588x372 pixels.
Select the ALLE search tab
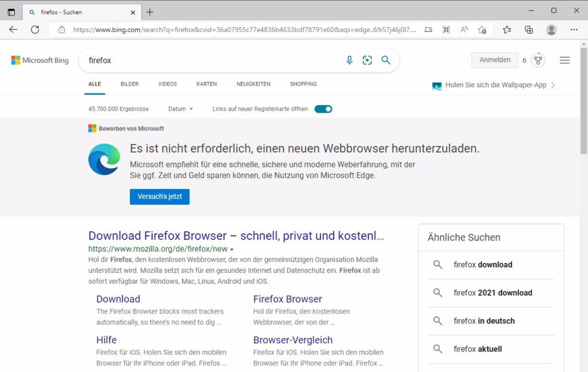click(95, 84)
